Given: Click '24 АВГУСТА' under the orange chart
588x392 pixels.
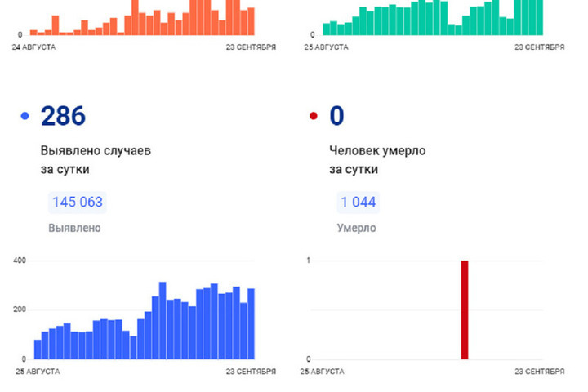Looking at the screenshot, I should click(33, 47).
